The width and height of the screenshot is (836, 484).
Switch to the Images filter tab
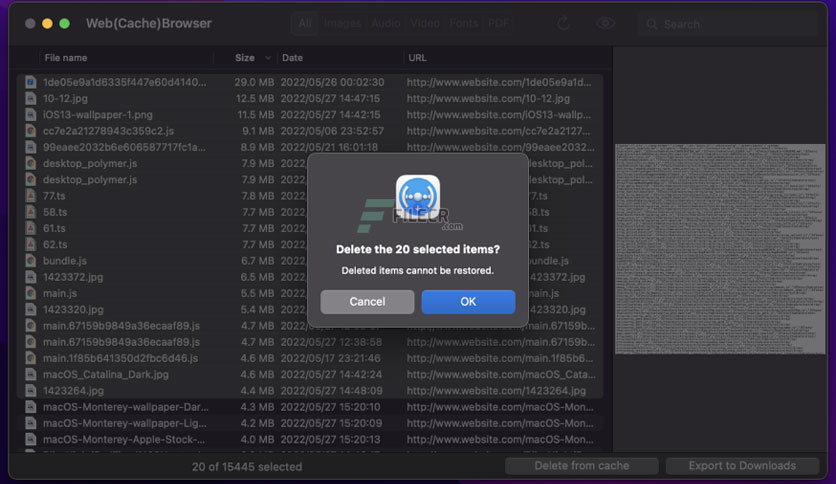(342, 23)
